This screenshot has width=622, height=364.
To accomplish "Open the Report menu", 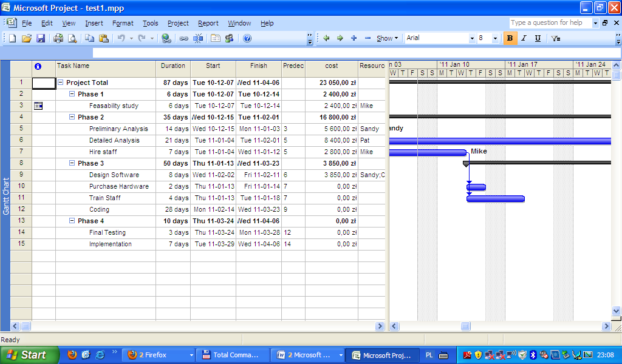I will (208, 23).
